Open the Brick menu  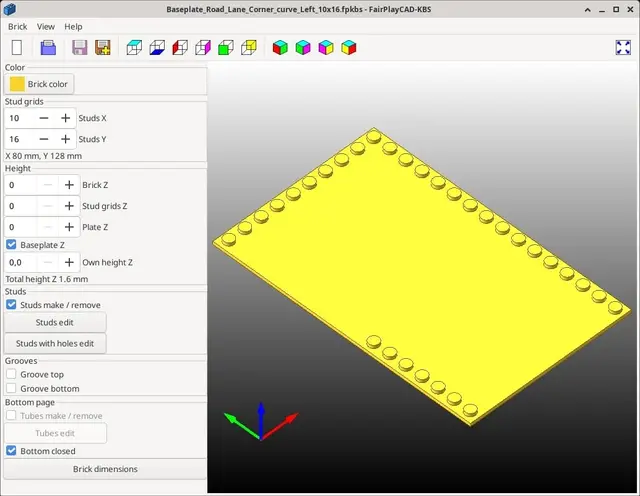click(18, 27)
